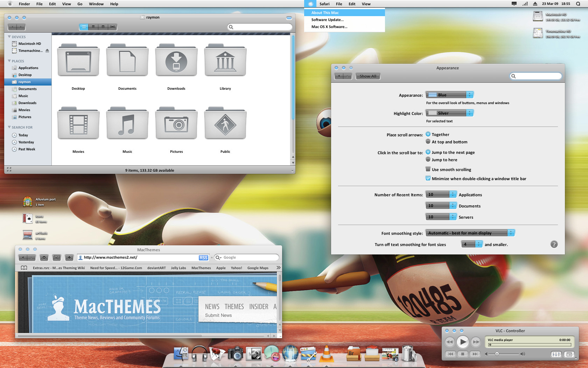Open the Trash in the Dock

(x=408, y=353)
